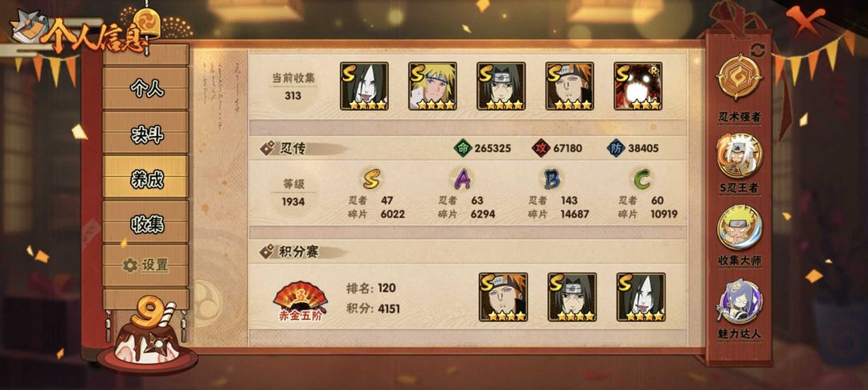Switch to the 决斗 tab
The image size is (868, 390).
(146, 133)
